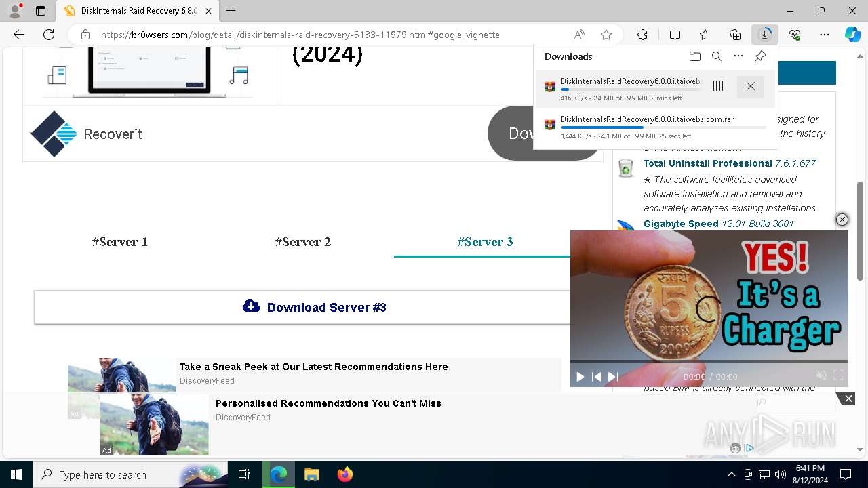868x488 pixels.
Task: Open Total Uninstall Professional link
Action: pyautogui.click(x=707, y=163)
